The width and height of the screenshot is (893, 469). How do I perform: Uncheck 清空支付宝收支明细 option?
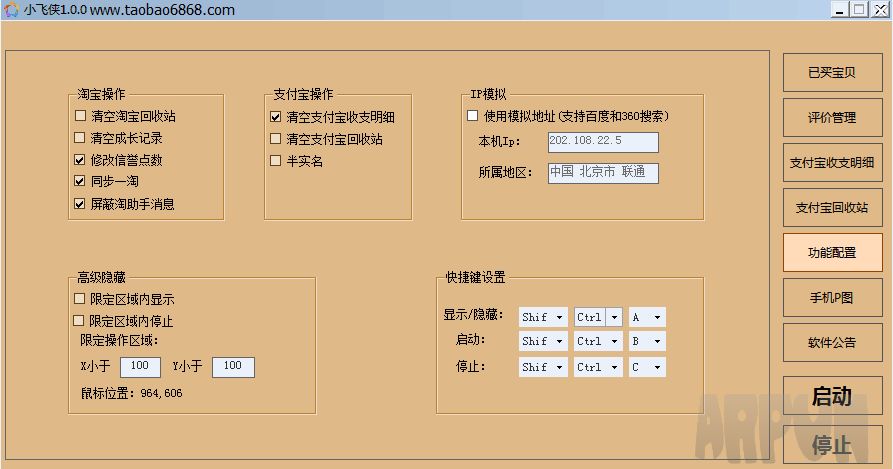(276, 117)
